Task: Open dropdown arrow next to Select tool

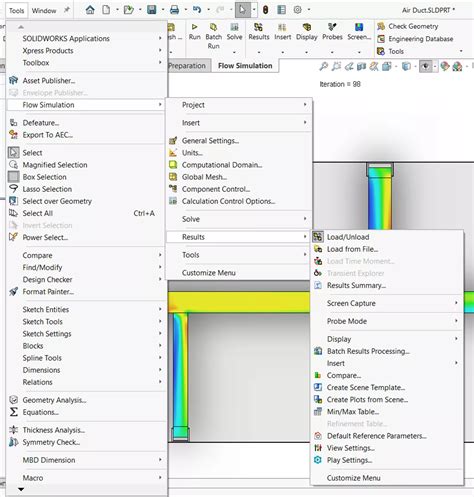Action: (x=254, y=10)
